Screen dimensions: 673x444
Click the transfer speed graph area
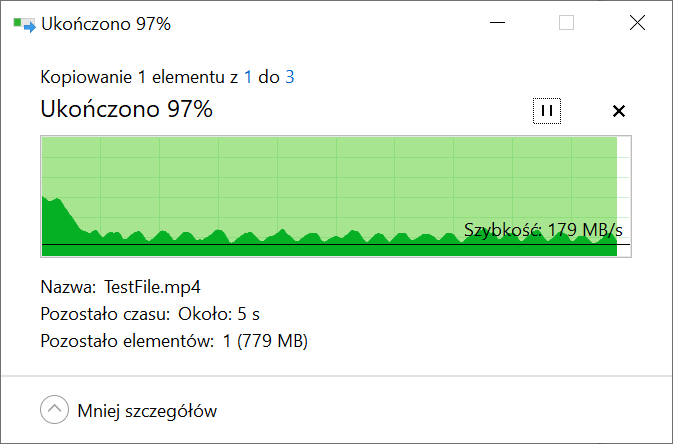336,196
